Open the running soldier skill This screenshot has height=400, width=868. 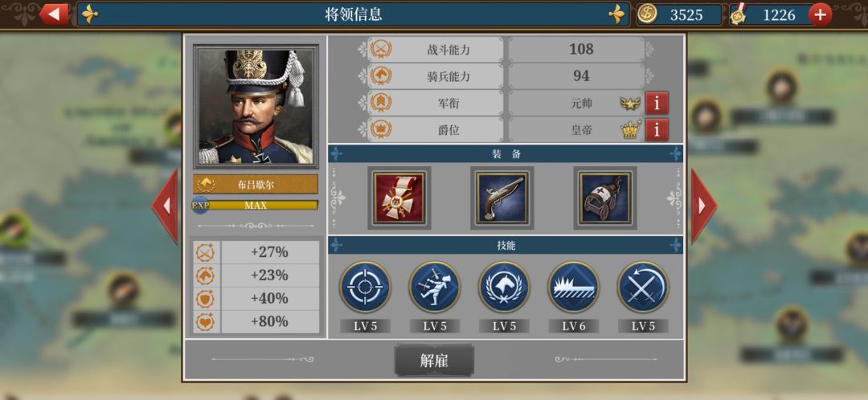point(435,287)
